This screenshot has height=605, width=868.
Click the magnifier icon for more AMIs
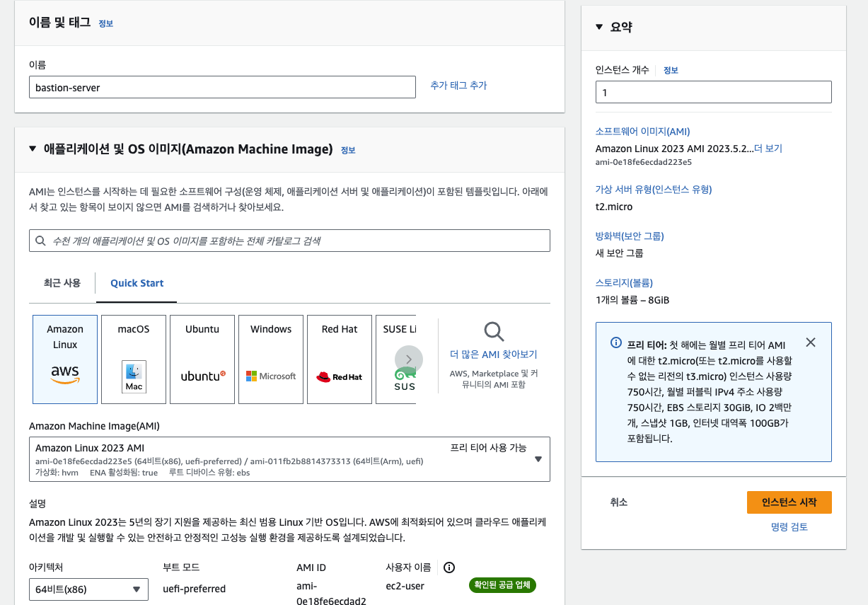[x=494, y=331]
